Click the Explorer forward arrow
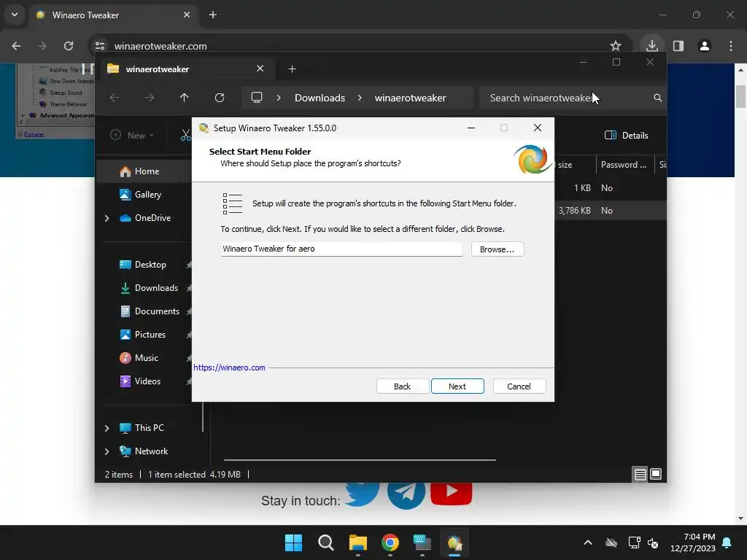 150,98
